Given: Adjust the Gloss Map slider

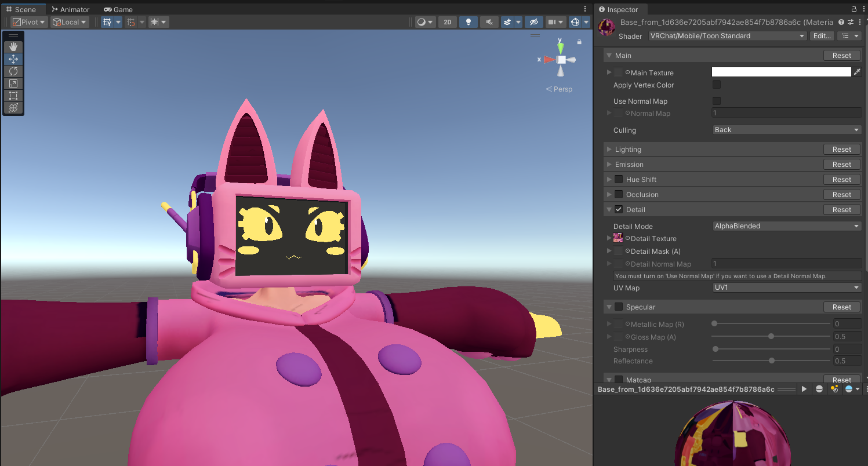Looking at the screenshot, I should pos(771,336).
